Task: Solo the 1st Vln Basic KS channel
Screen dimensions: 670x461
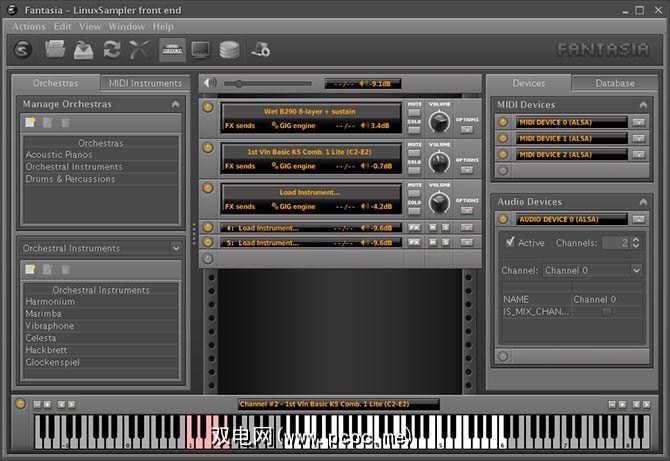Action: (414, 170)
